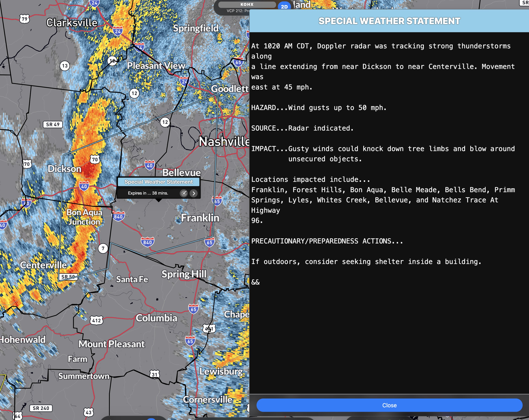This screenshot has height=420, width=529.
Task: Click the Special Weather Statement popup title
Action: pyautogui.click(x=158, y=182)
